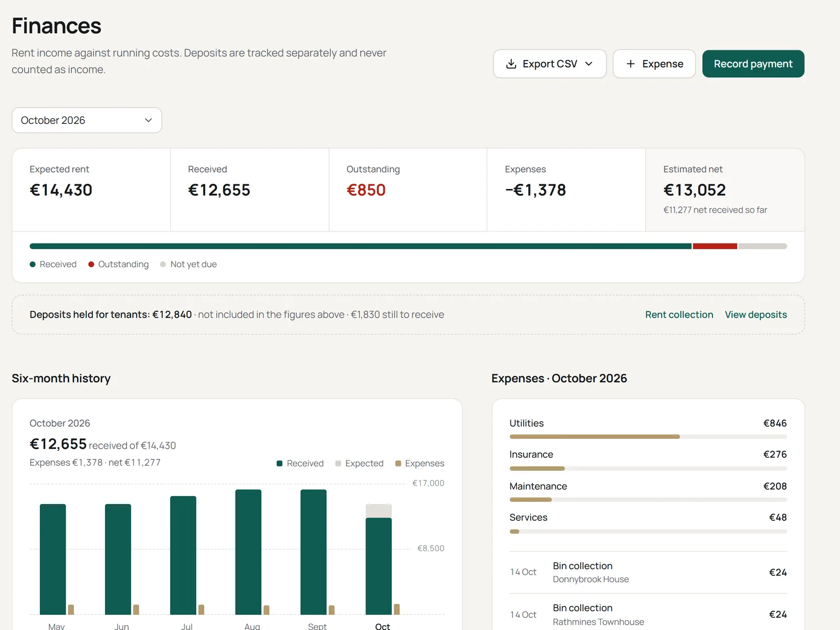Click the Maintenance €208 expense row

[648, 491]
